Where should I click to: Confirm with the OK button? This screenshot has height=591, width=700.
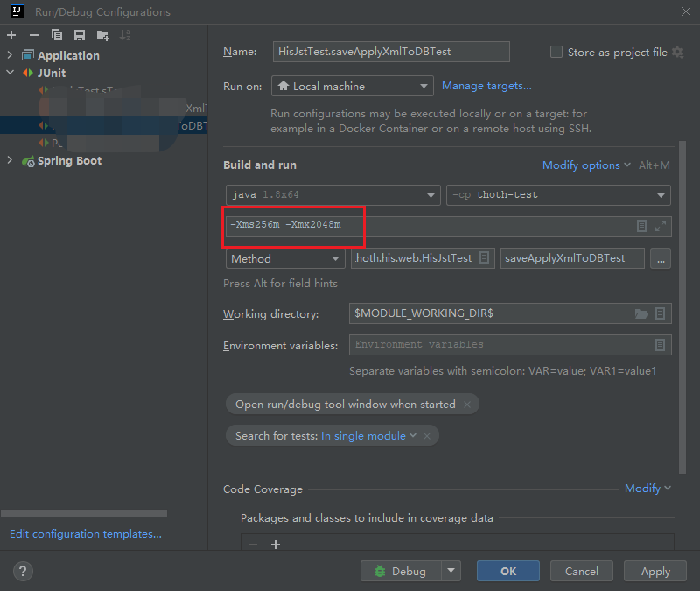coord(508,571)
